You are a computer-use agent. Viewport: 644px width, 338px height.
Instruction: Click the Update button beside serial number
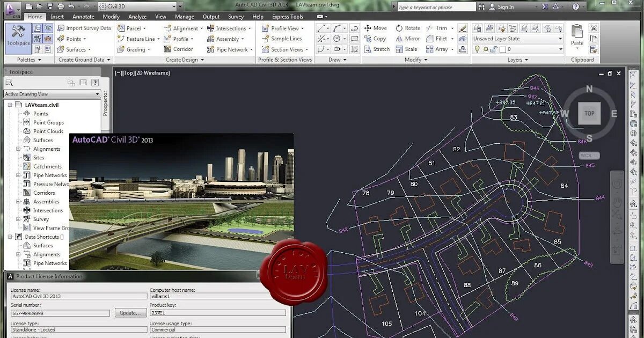tap(130, 313)
